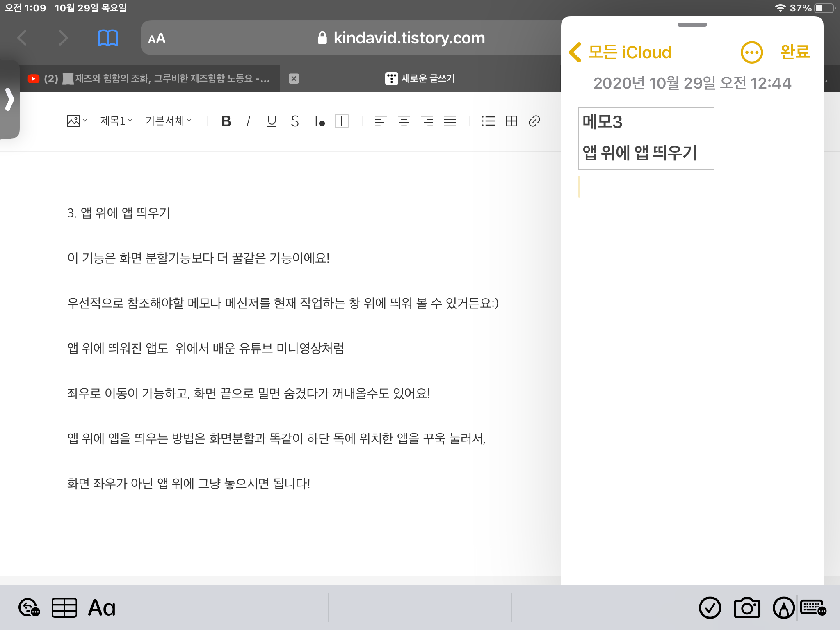Viewport: 840px width, 630px height.
Task: Insert link using chain icon
Action: (x=534, y=121)
